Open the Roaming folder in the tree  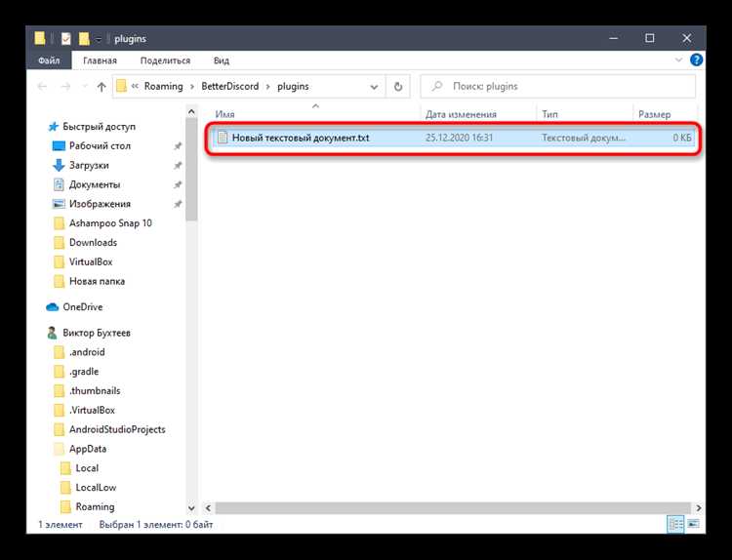(x=95, y=506)
